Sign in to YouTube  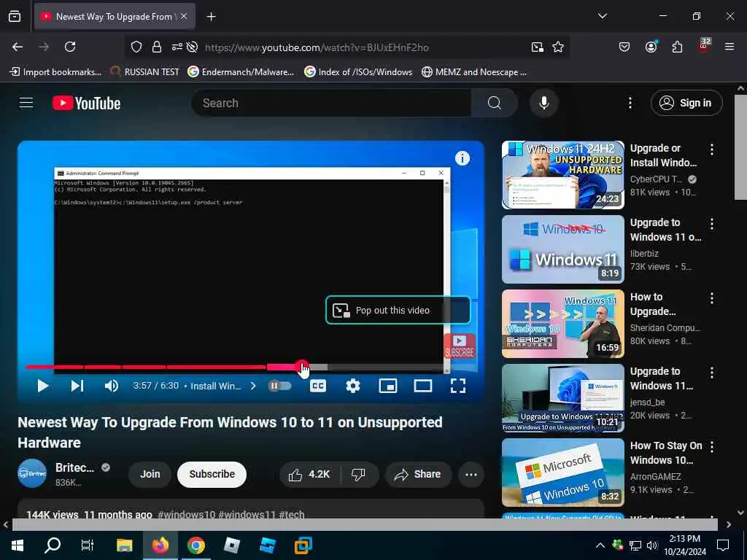click(686, 103)
